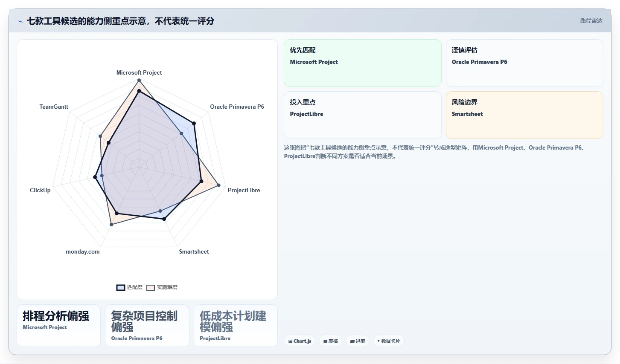Viewport: 620px width, 364px height.
Task: Open the 路径雷达 label in the header
Action: (591, 20)
